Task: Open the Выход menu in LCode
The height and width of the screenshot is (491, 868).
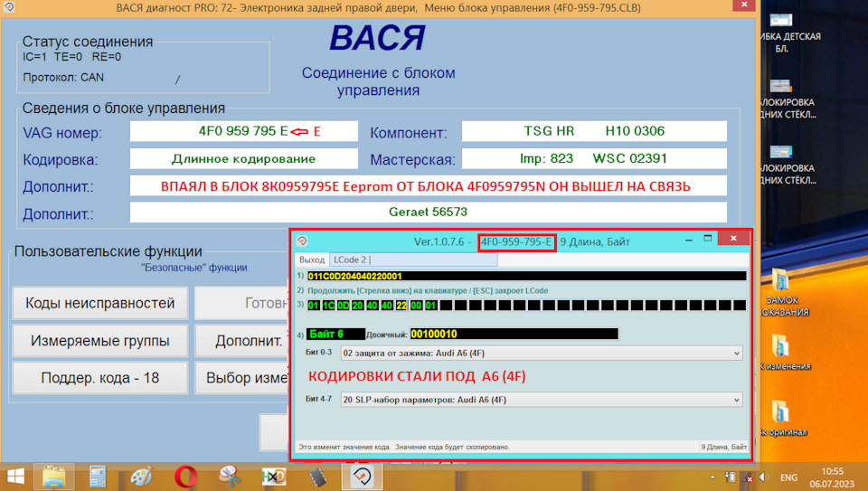Action: [x=312, y=260]
